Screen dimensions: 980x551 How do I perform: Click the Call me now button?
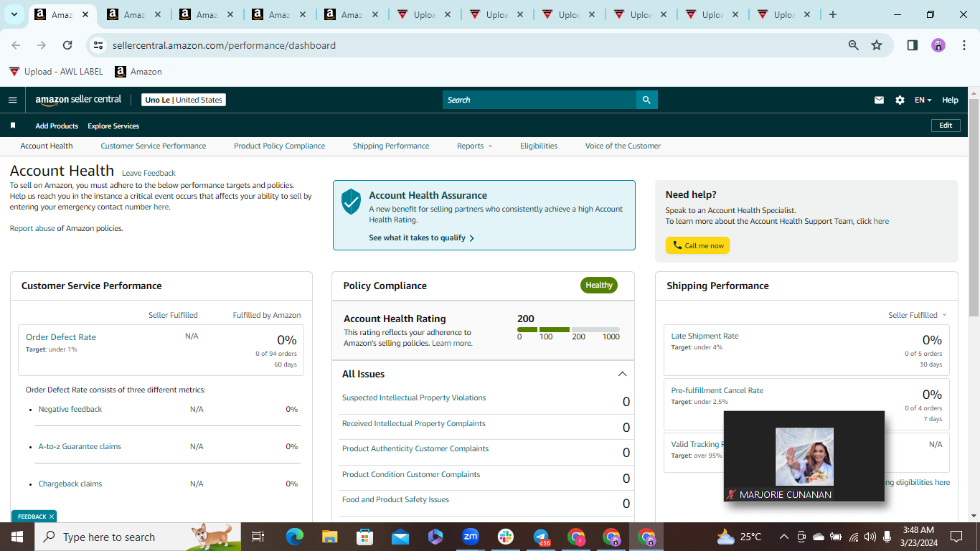tap(697, 245)
